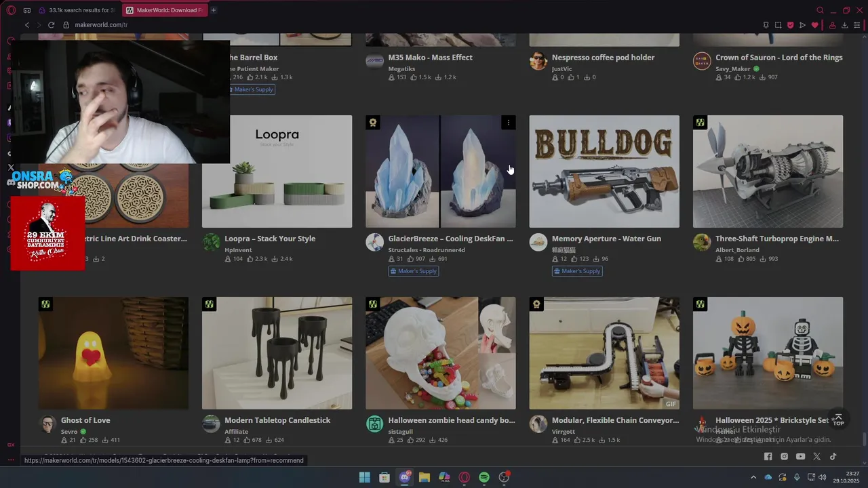Open the Easy Setup sliders icon
This screenshot has width=868, height=488.
click(x=856, y=25)
